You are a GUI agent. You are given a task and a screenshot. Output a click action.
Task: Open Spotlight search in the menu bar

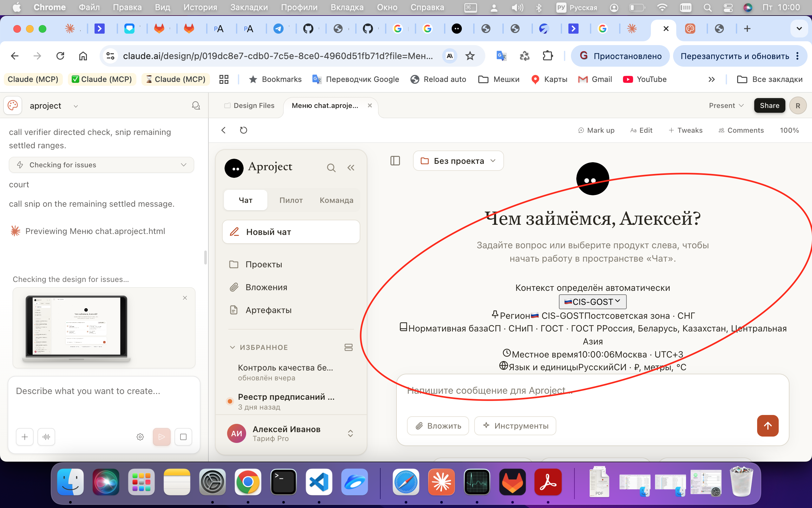pyautogui.click(x=707, y=7)
